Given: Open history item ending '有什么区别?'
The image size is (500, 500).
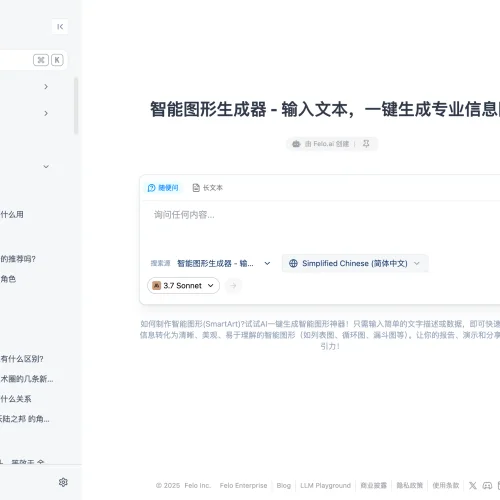Looking at the screenshot, I should (x=22, y=359).
